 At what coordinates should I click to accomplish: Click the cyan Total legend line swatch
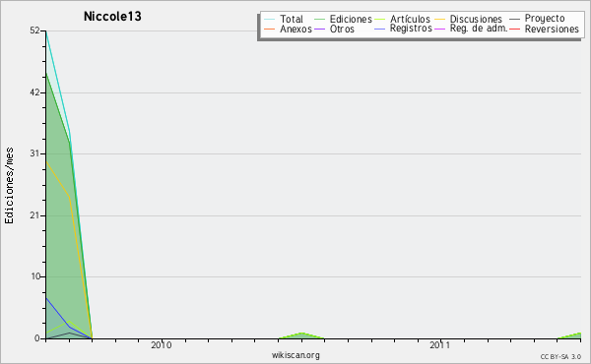[270, 19]
